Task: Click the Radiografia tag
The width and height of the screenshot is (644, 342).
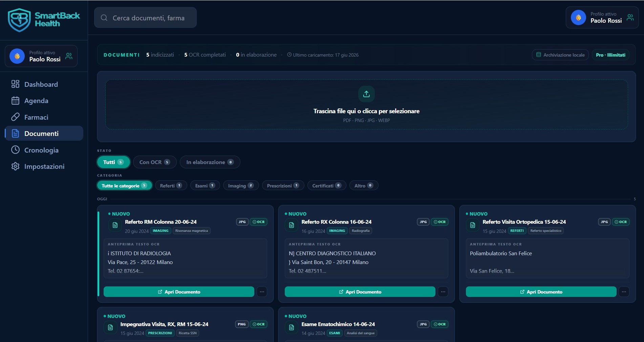Action: pos(361,230)
